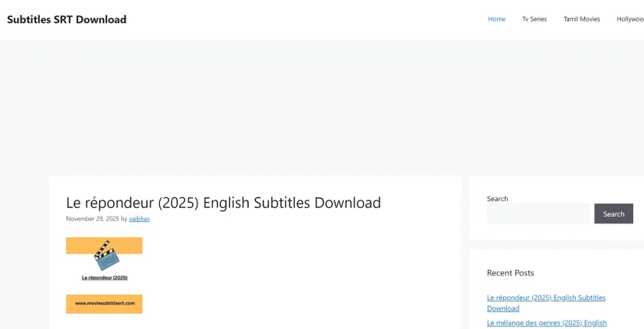644x329 pixels.
Task: Select the Hollywood menu item
Action: (x=631, y=19)
